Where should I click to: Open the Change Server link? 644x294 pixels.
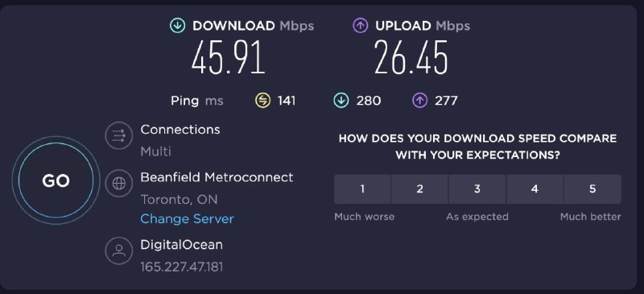pyautogui.click(x=187, y=219)
